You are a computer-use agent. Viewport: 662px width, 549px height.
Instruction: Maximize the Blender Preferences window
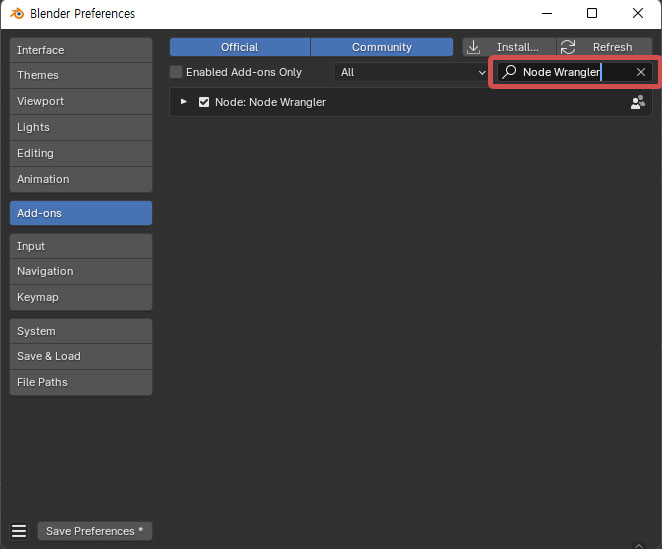[592, 14]
